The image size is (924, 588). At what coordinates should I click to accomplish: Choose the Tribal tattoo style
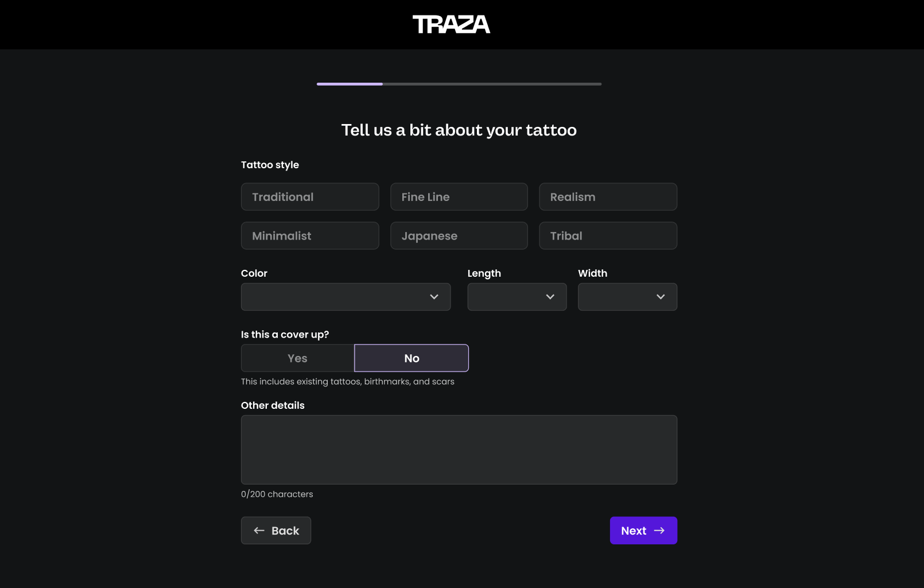pos(608,236)
